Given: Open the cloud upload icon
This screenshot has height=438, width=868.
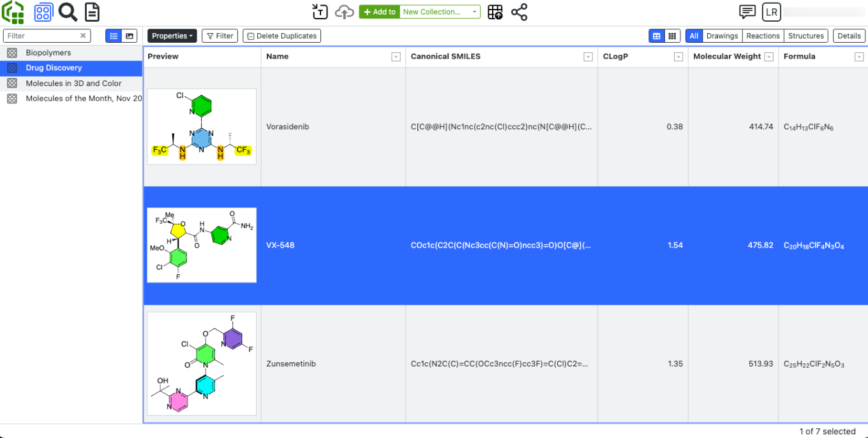Looking at the screenshot, I should pyautogui.click(x=344, y=12).
